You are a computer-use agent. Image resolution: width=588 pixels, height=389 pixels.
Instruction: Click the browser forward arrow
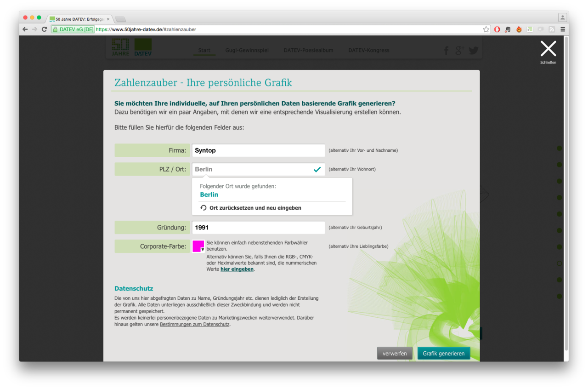[x=34, y=29]
